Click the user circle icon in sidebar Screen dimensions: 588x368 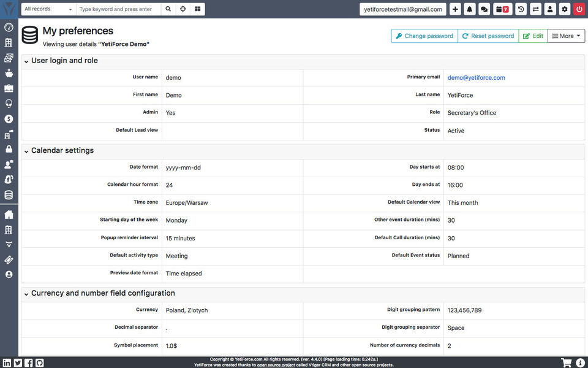click(x=9, y=275)
